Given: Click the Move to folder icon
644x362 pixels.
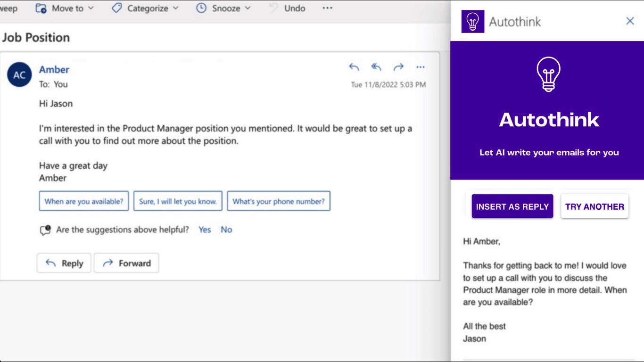Looking at the screenshot, I should pyautogui.click(x=41, y=8).
